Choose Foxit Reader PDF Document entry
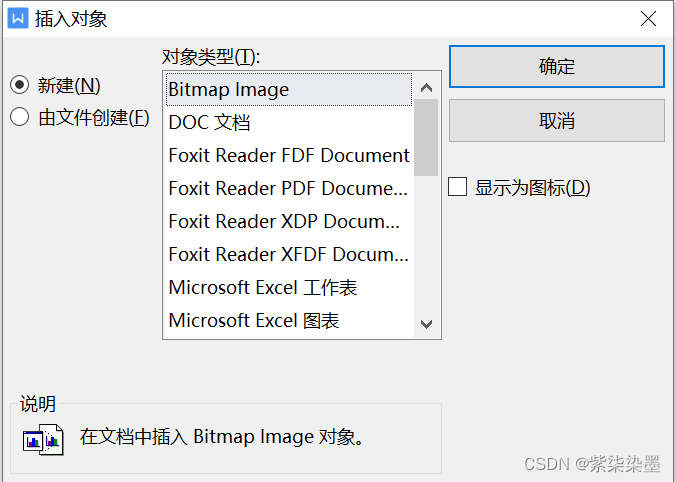Screen dimensions: 676x482 pyautogui.click(x=288, y=188)
